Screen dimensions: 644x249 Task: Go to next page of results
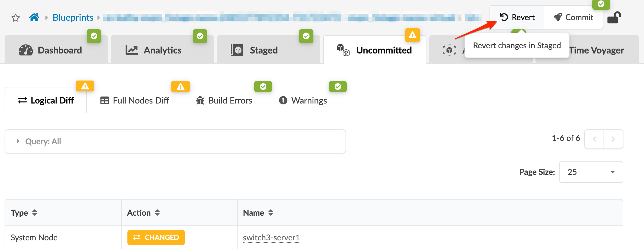pyautogui.click(x=613, y=139)
